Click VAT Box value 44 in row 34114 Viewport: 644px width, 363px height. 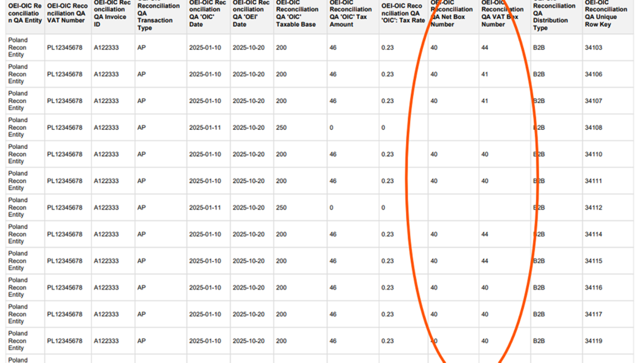pos(485,234)
